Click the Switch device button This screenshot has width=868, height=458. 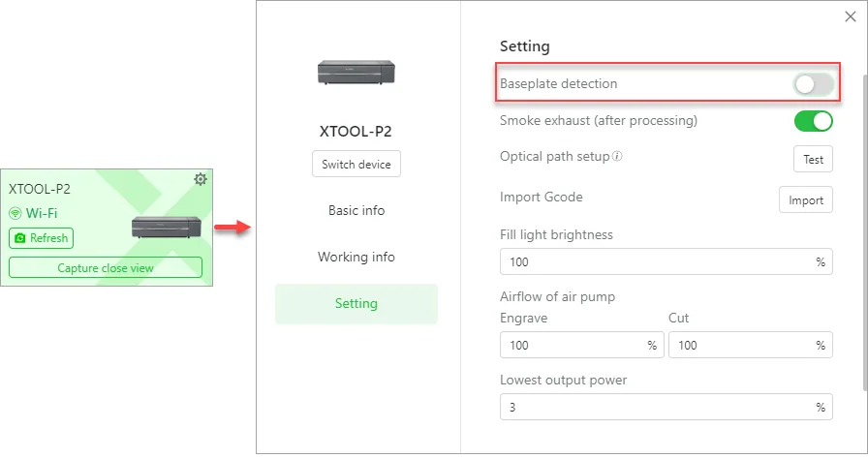click(x=356, y=165)
